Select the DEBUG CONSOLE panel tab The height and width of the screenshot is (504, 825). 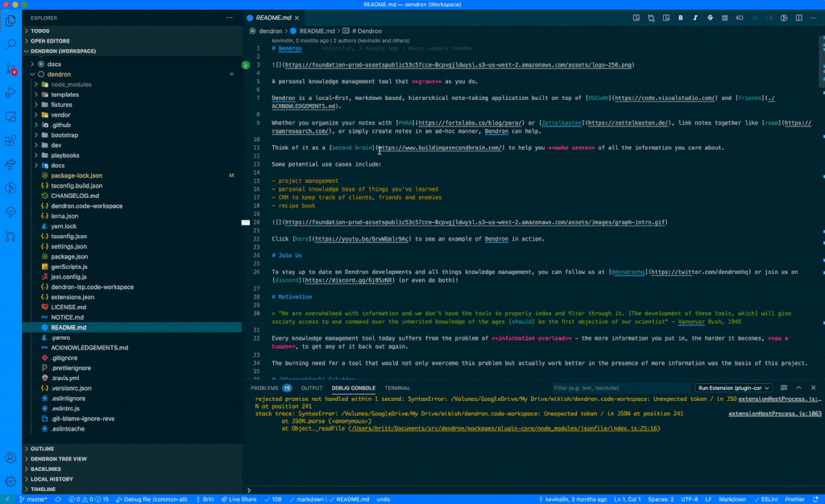tap(354, 388)
